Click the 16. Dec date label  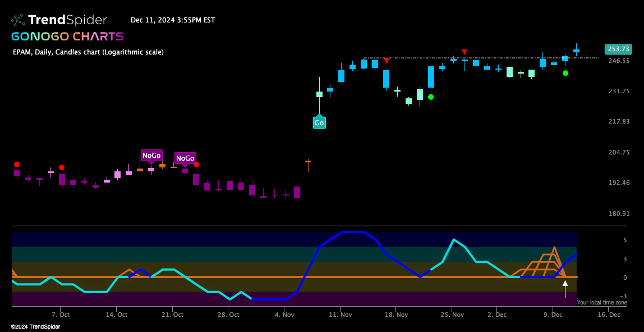coord(609,315)
